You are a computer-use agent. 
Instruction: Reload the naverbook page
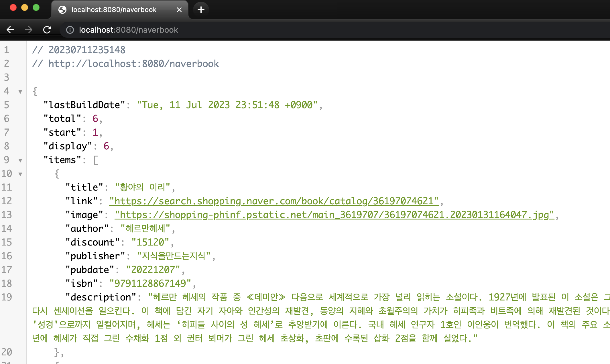[x=47, y=30]
